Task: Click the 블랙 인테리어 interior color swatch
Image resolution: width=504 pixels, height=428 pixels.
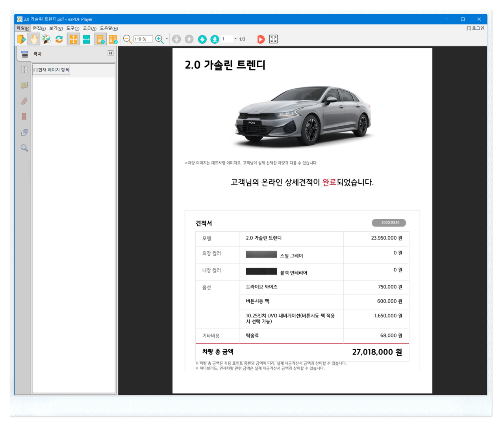Action: coord(261,271)
